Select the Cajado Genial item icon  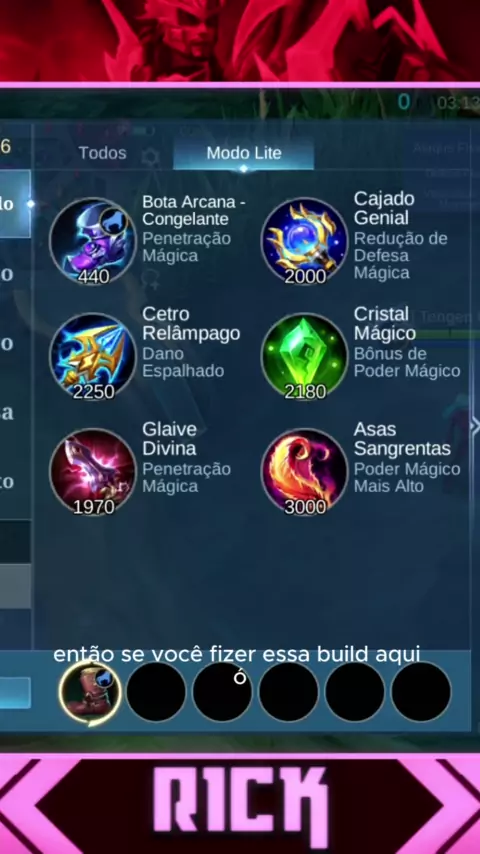(304, 240)
